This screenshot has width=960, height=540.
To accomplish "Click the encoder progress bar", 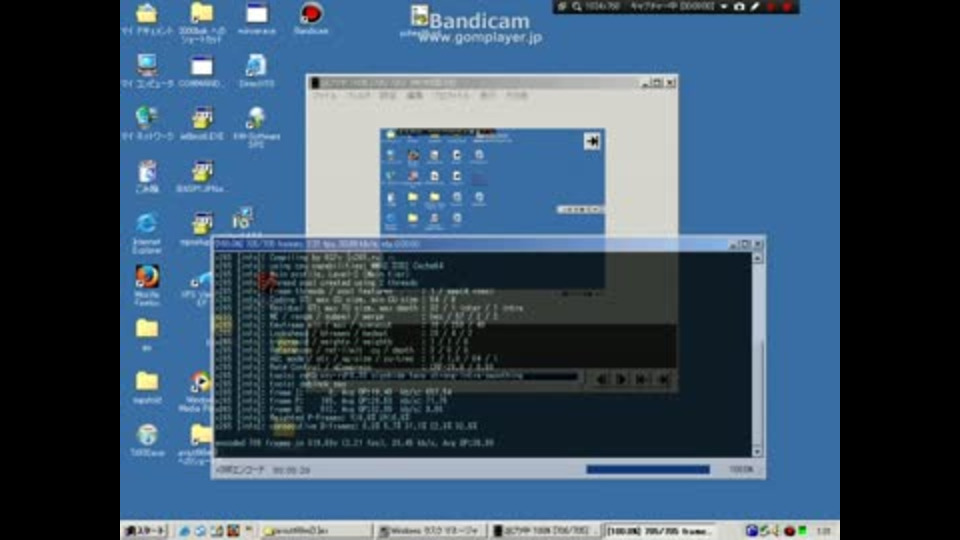I will pos(648,470).
